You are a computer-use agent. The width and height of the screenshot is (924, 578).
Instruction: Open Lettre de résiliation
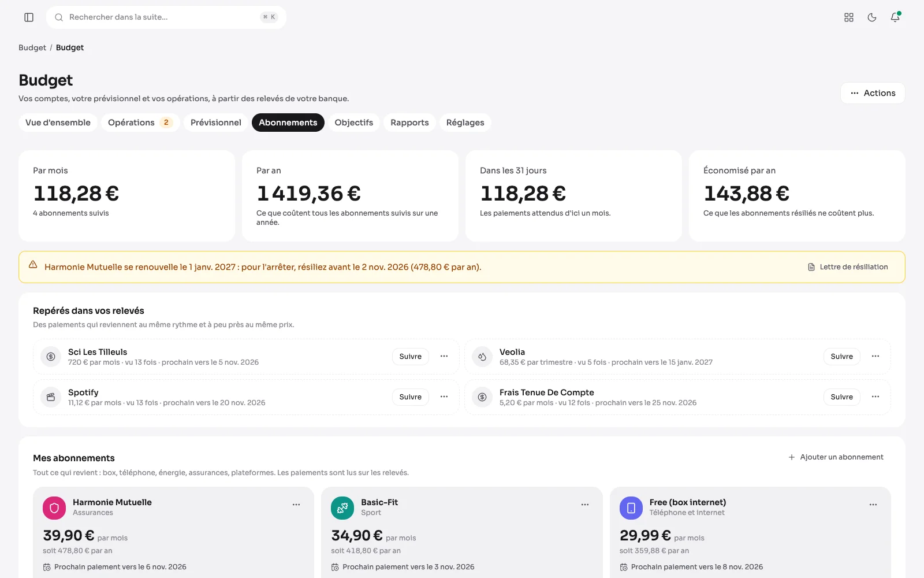pyautogui.click(x=848, y=267)
